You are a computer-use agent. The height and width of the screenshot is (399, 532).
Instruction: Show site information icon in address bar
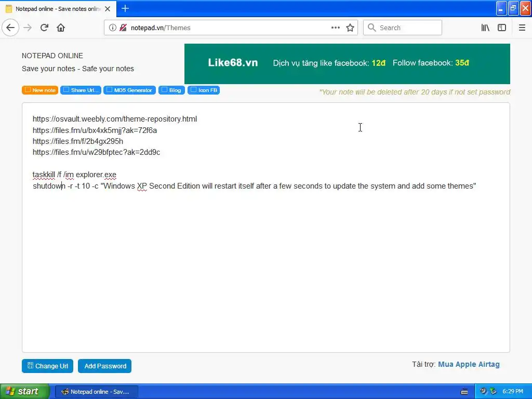[x=113, y=28]
